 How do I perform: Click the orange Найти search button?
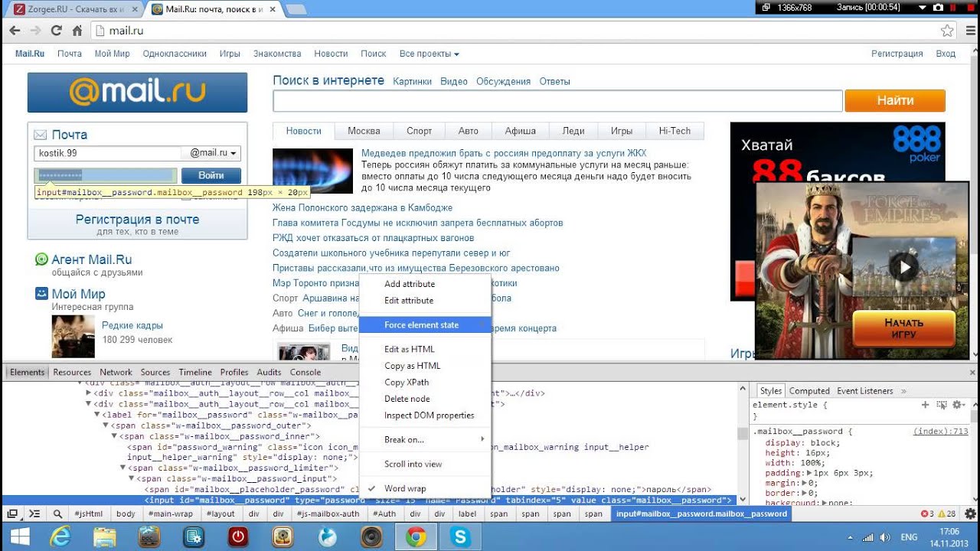[x=895, y=100]
